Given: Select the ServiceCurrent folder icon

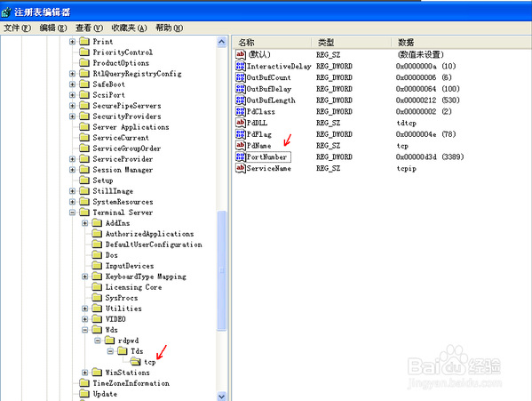Looking at the screenshot, I should [84, 138].
